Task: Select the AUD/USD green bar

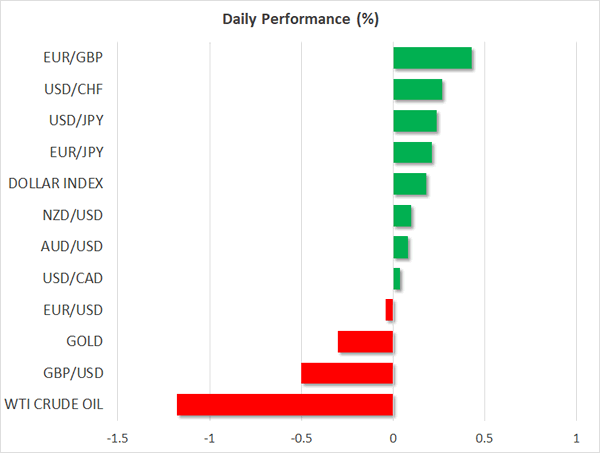Action: 400,247
